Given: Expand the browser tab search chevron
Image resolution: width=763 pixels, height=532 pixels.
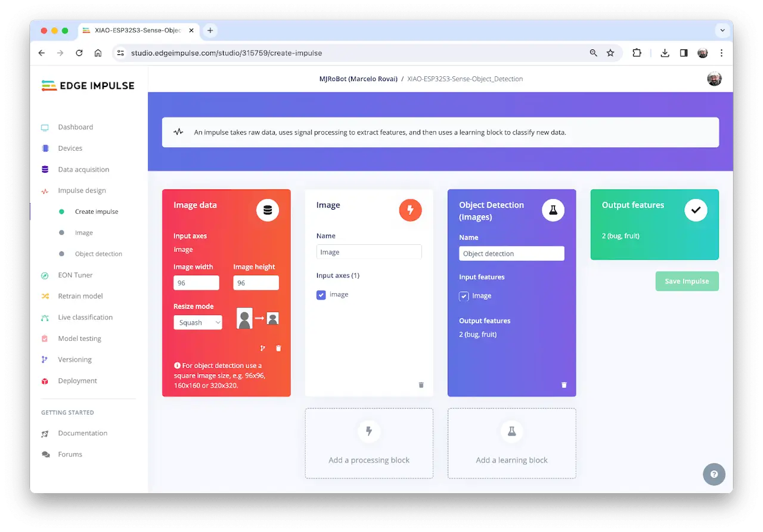Looking at the screenshot, I should pos(722,30).
